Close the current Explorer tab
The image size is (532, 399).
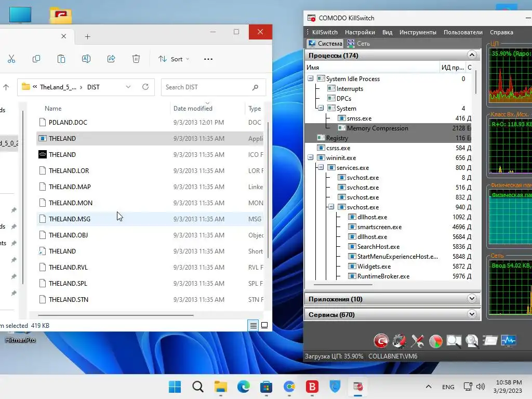coord(63,36)
